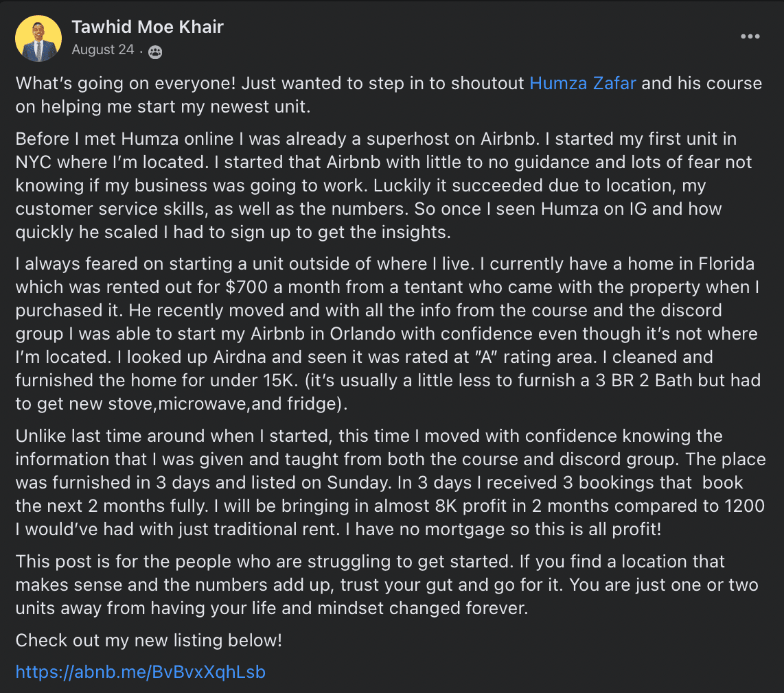Click the paragraph beginning "This post is for"
This screenshot has height=693, width=784.
click(386, 585)
